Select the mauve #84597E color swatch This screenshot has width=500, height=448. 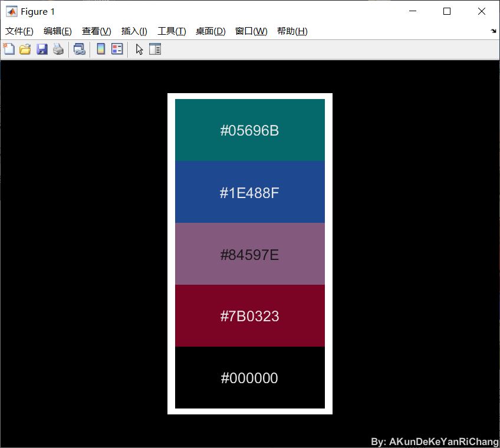[x=250, y=254]
